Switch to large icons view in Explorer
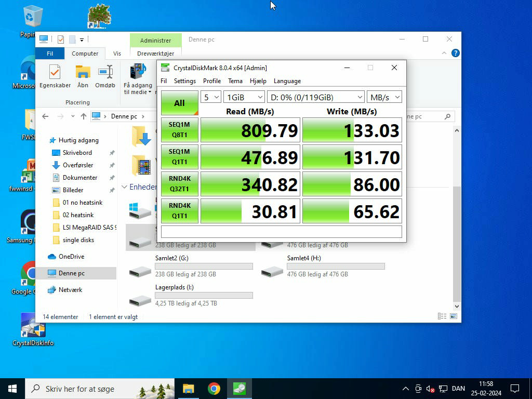532x399 pixels. (454, 316)
